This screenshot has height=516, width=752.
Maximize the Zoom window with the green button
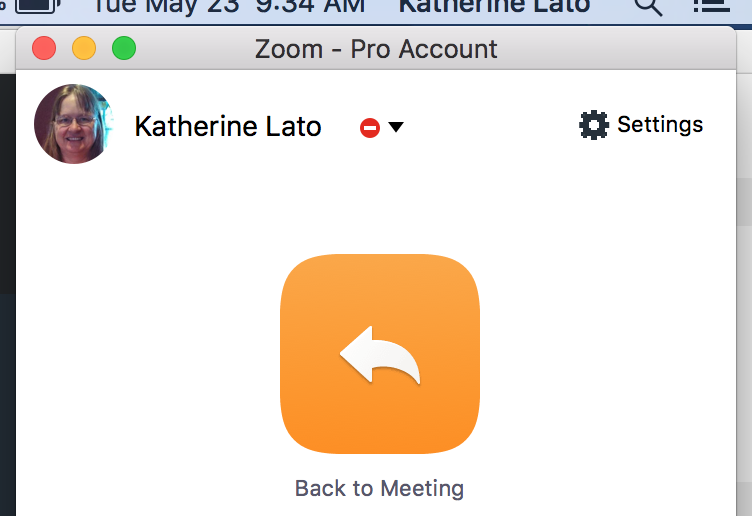click(x=123, y=48)
